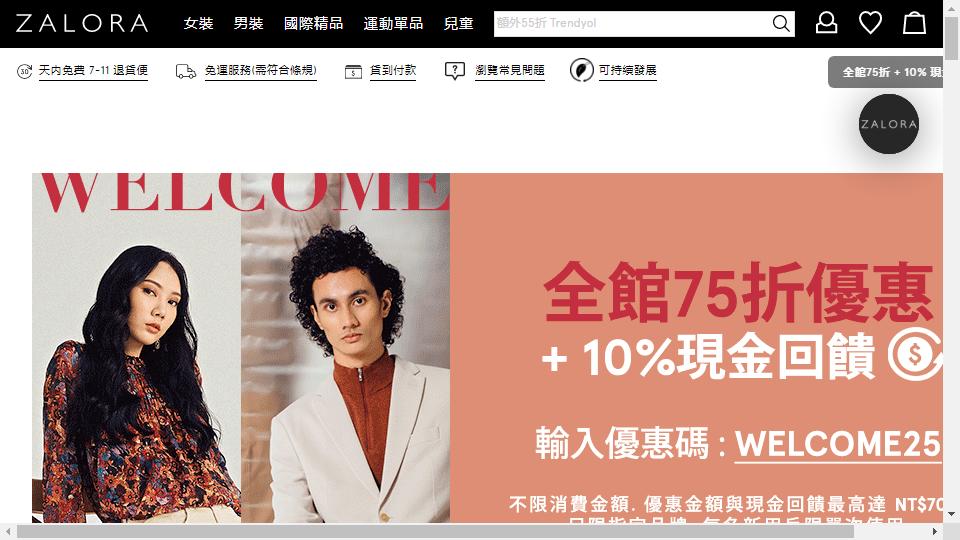Click the round ZALORA floating badge
The width and height of the screenshot is (960, 540).
coord(888,124)
